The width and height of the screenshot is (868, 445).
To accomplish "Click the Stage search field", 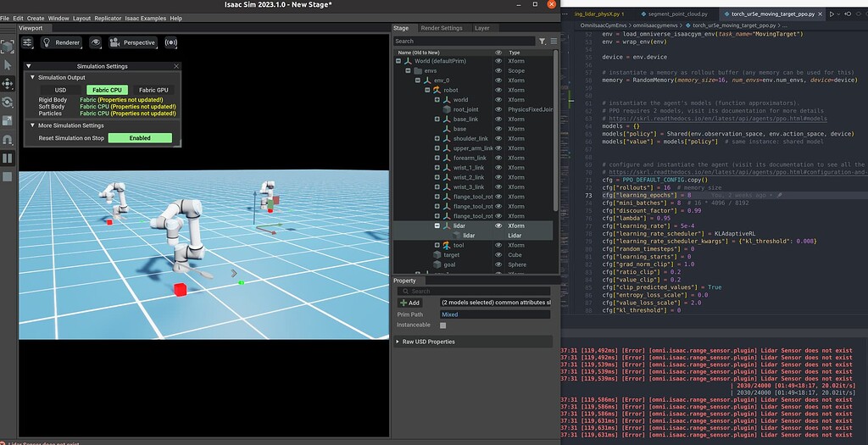I will pyautogui.click(x=464, y=41).
